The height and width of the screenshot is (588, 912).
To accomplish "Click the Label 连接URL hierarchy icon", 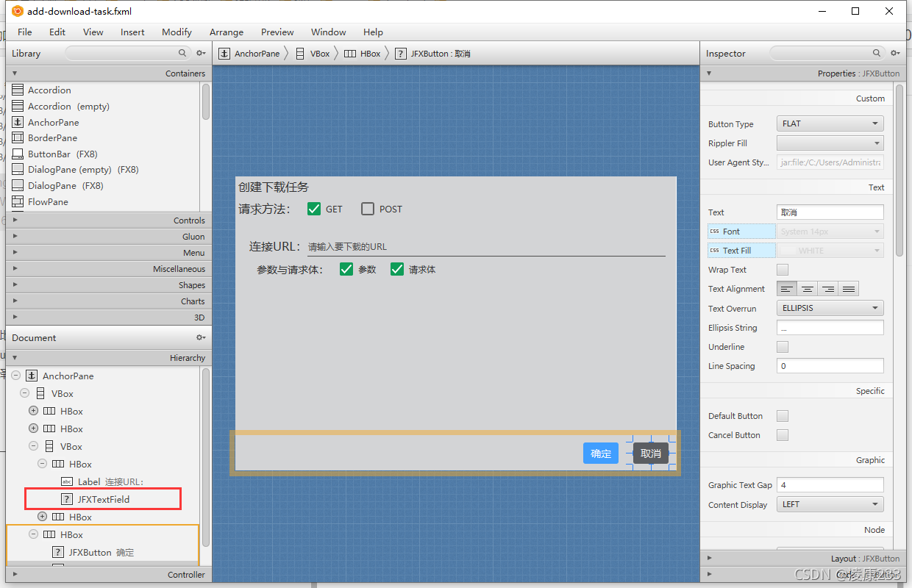I will coord(67,481).
